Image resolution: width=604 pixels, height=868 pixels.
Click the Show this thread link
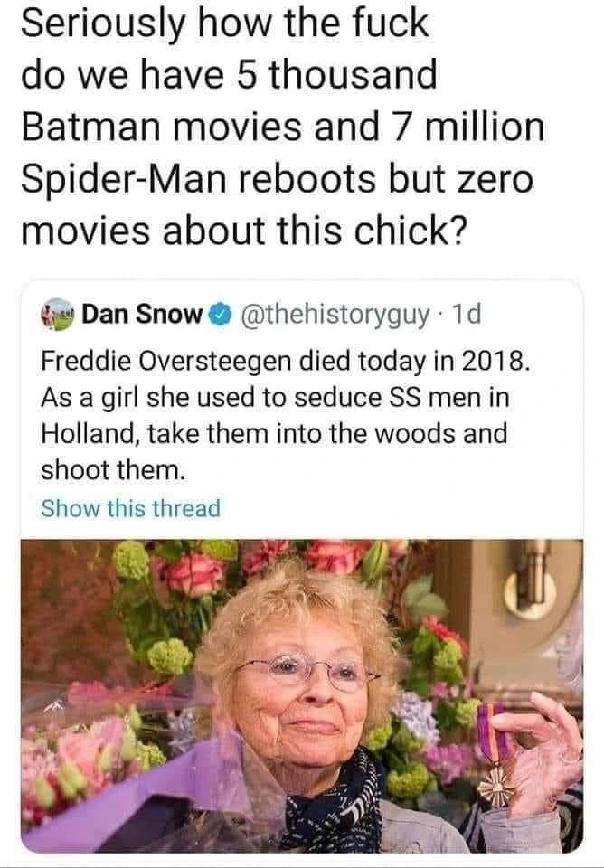coord(131,508)
